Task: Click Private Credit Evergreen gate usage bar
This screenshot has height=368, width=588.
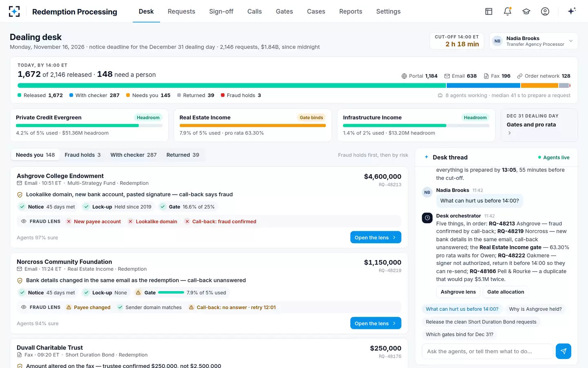Action: [89, 126]
